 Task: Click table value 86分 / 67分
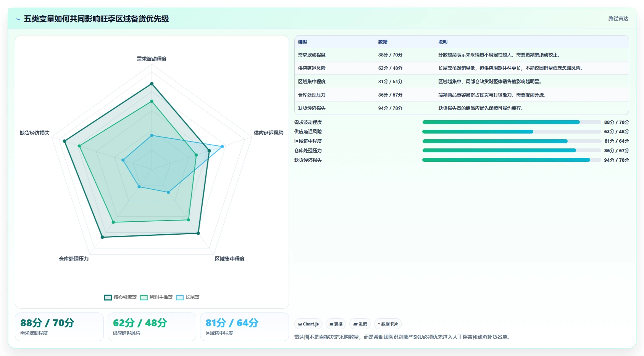pyautogui.click(x=390, y=95)
